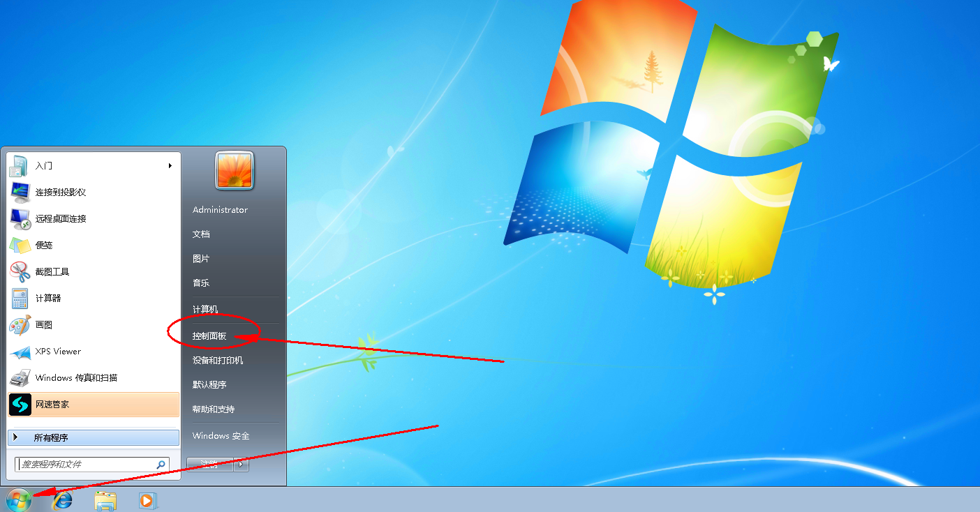The image size is (980, 512).
Task: Open the 入门 Getting Started program icon
Action: pyautogui.click(x=19, y=166)
